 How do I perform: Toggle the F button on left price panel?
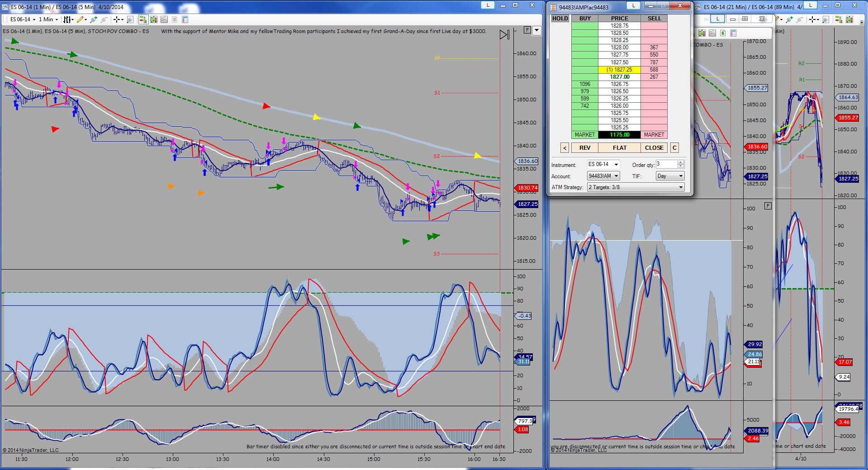tap(527, 30)
